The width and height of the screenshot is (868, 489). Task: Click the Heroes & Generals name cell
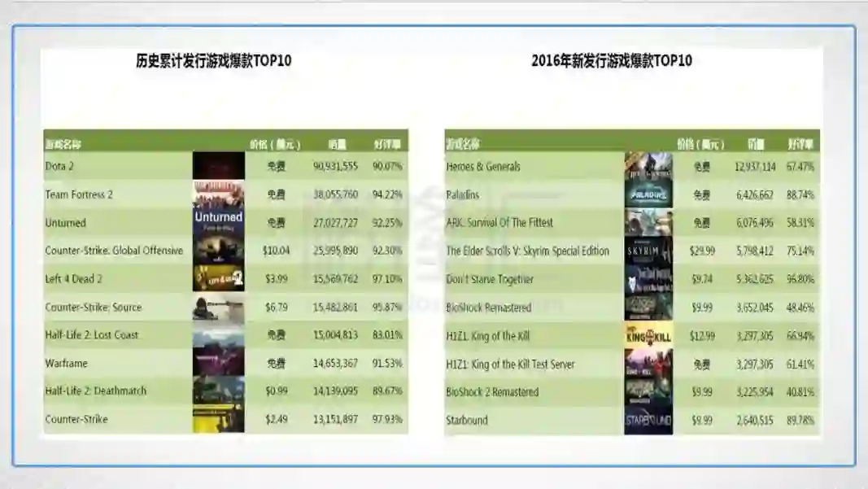(x=483, y=166)
